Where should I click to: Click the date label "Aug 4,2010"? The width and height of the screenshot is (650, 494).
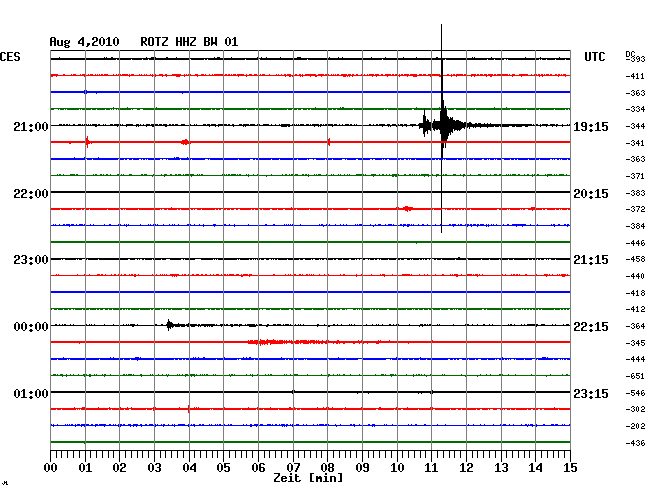84,42
